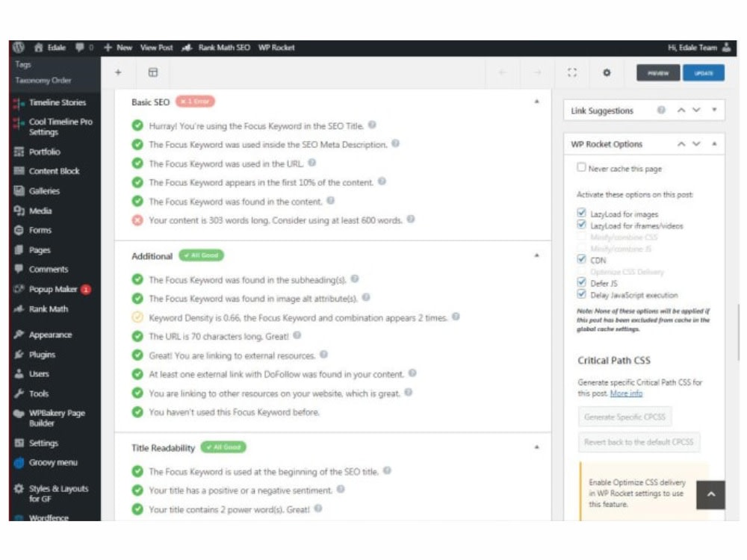
Task: Open the template layout icon in toolbar
Action: (153, 72)
